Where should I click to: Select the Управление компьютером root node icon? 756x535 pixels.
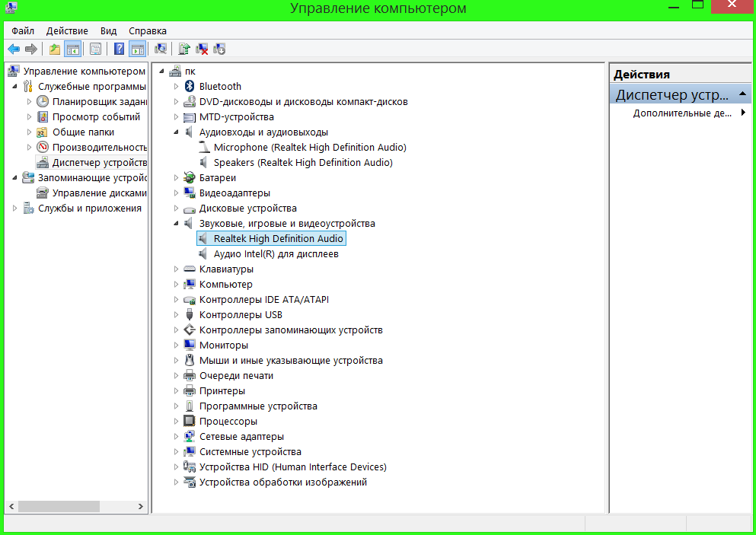coord(14,72)
